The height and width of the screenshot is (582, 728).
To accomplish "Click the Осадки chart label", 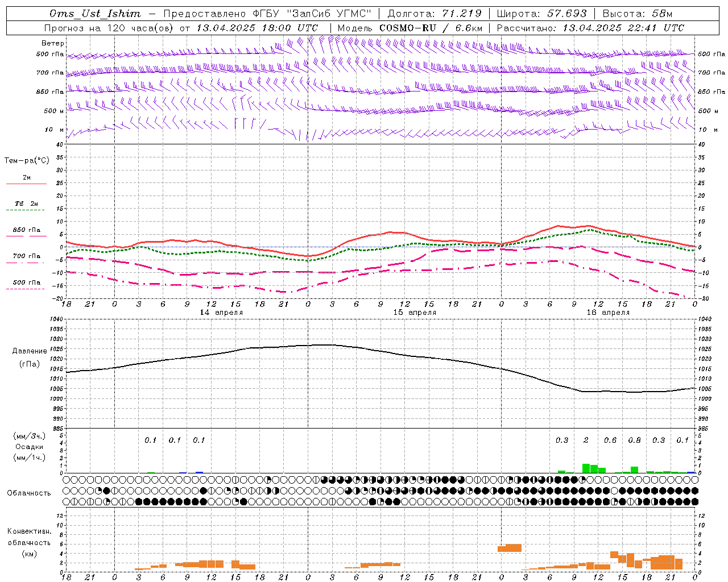I will 29,447.
